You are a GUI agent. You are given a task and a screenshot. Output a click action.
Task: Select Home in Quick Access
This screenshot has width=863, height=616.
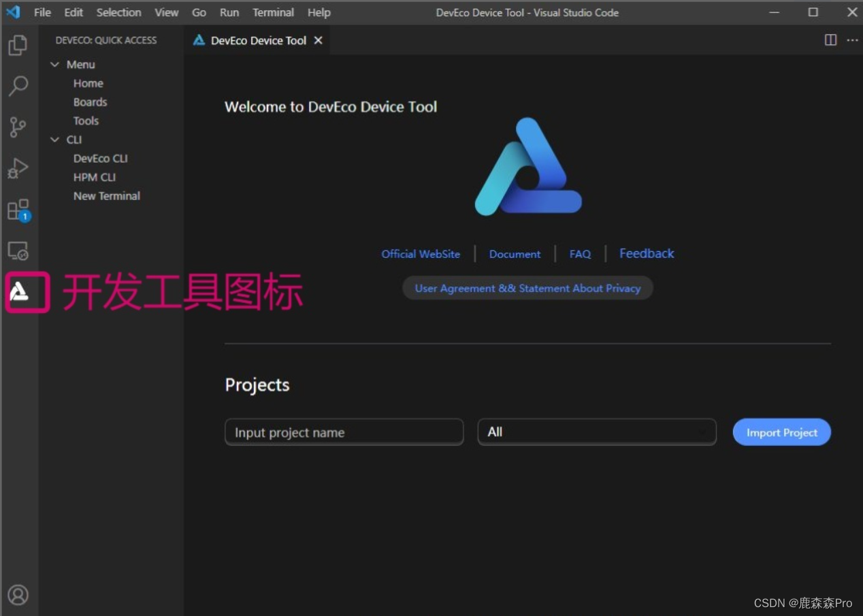pos(88,83)
